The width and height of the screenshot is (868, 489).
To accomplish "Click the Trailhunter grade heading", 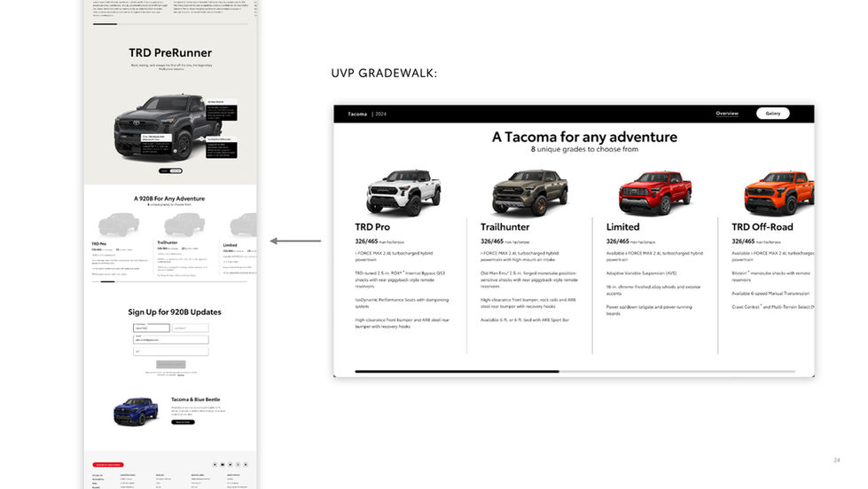I will [504, 227].
